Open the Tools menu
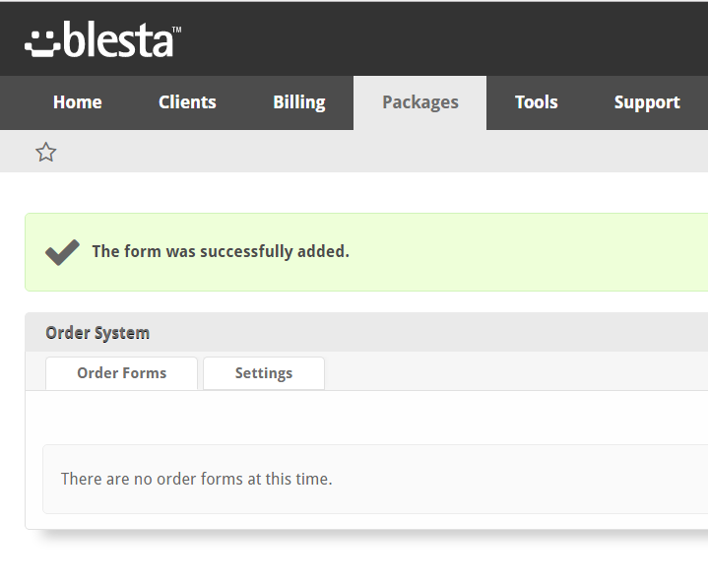The height and width of the screenshot is (588, 708). tap(537, 102)
